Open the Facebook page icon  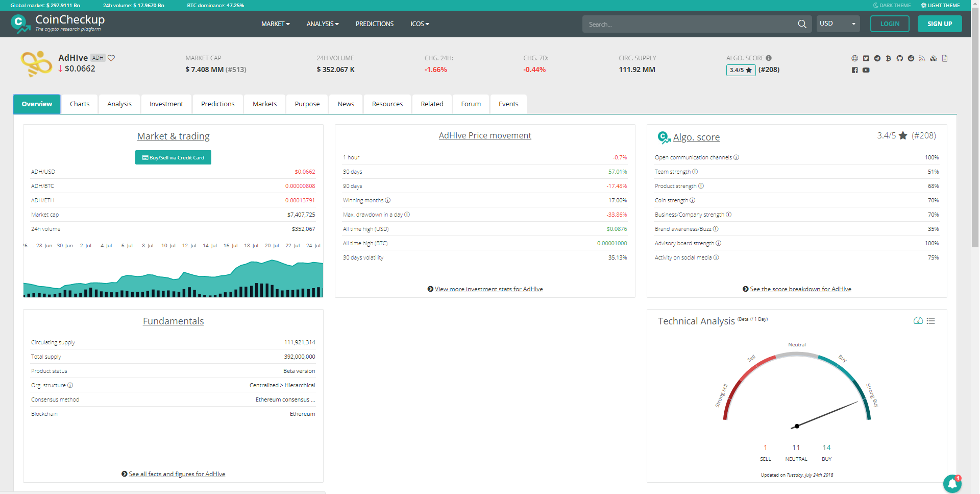855,70
